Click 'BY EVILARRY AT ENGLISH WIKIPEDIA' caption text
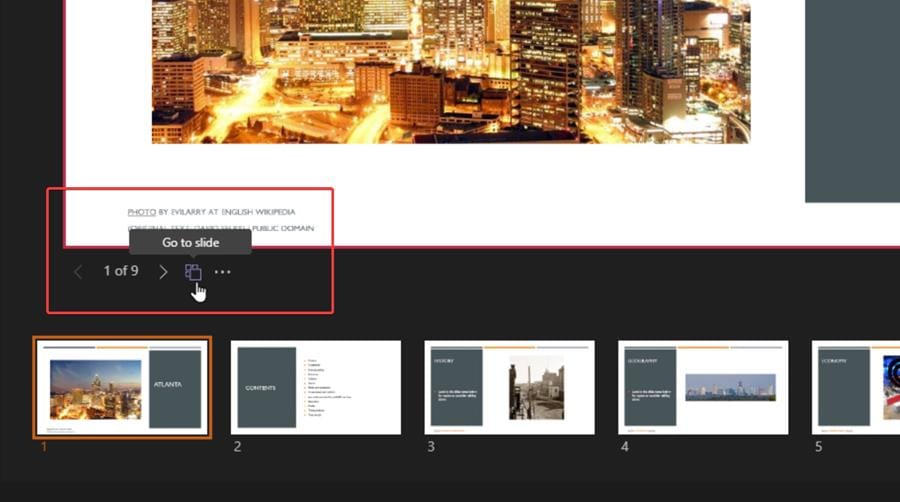This screenshot has width=900, height=502. (227, 212)
